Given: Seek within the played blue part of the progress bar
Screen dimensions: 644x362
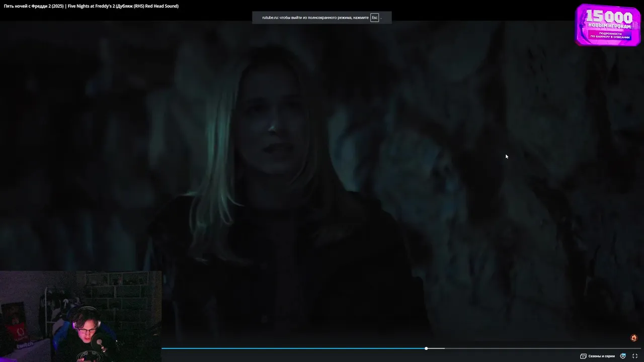Looking at the screenshot, I should click(293, 348).
